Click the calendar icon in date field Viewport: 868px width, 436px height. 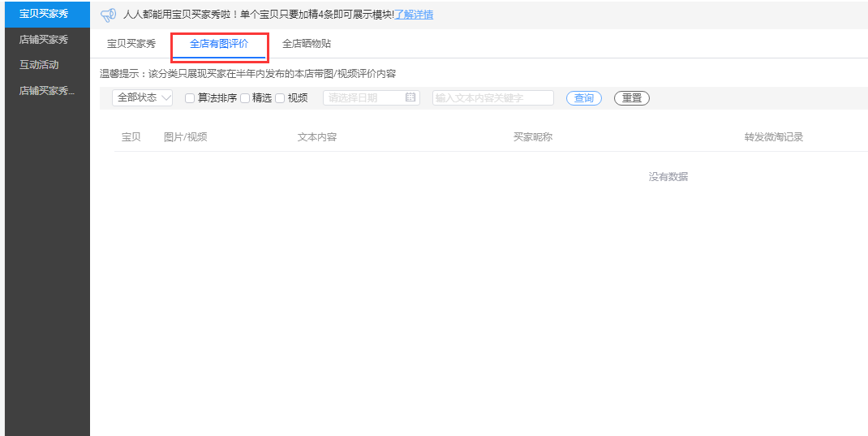410,97
